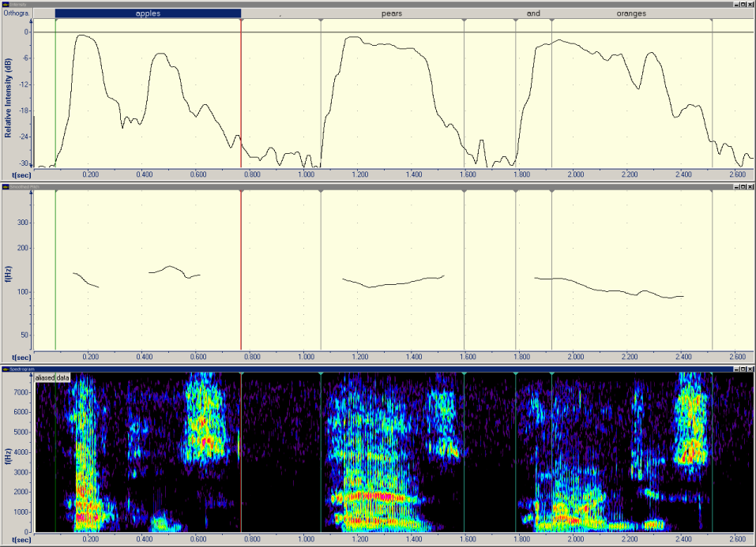
Task: Maximize the Smoothed Pitch plot window
Action: 743,187
